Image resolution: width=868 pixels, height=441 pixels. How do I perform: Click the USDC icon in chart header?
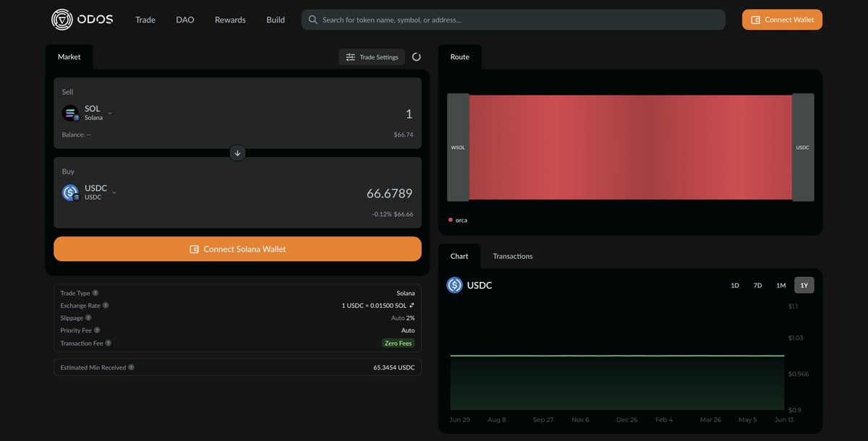pos(454,285)
